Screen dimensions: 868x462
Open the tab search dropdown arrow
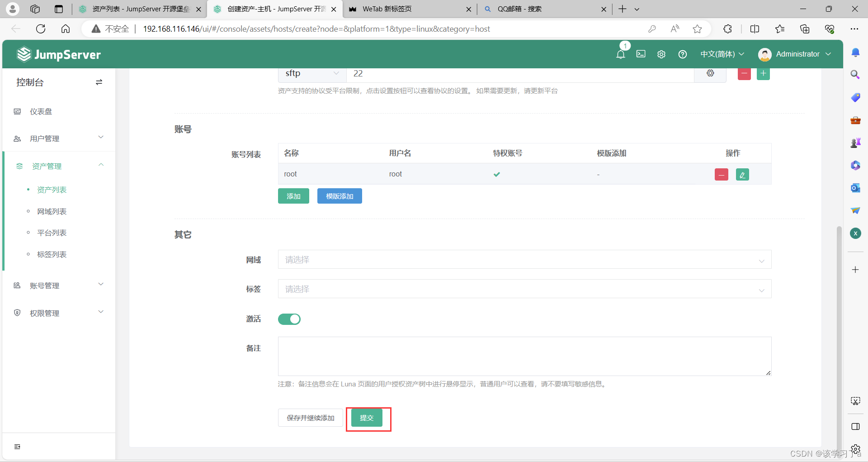[x=637, y=9]
